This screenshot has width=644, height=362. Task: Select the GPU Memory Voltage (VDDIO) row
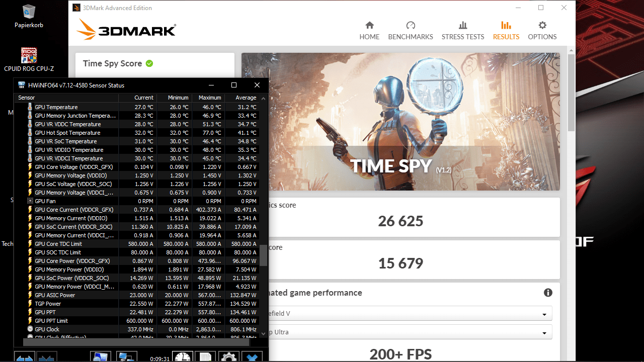coord(137,175)
